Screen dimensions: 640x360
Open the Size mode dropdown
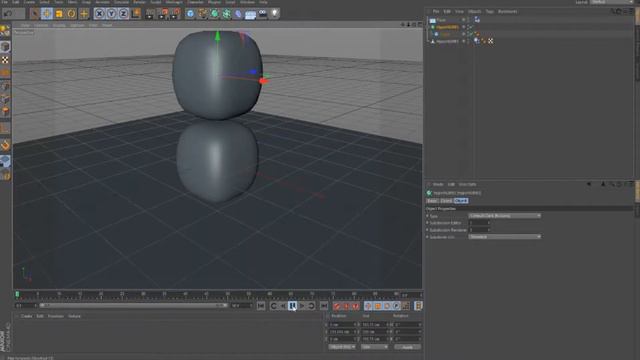pos(374,347)
